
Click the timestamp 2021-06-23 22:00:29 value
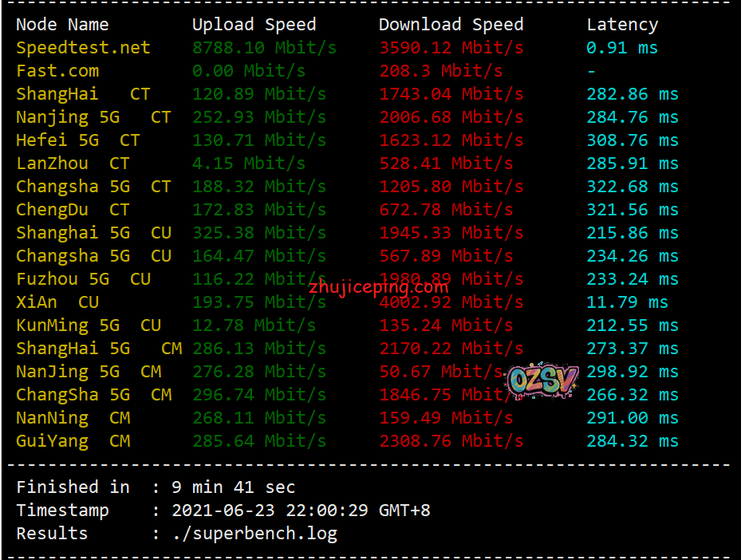(x=301, y=511)
